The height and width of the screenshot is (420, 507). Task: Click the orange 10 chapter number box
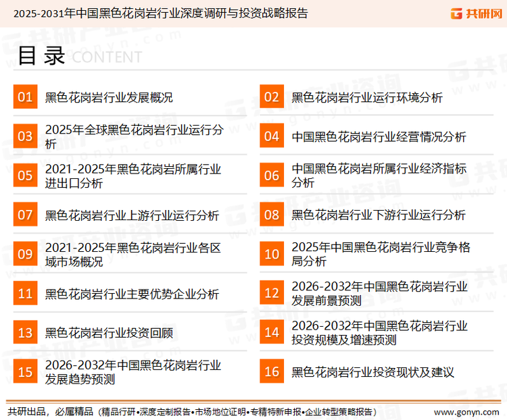pyautogui.click(x=272, y=254)
